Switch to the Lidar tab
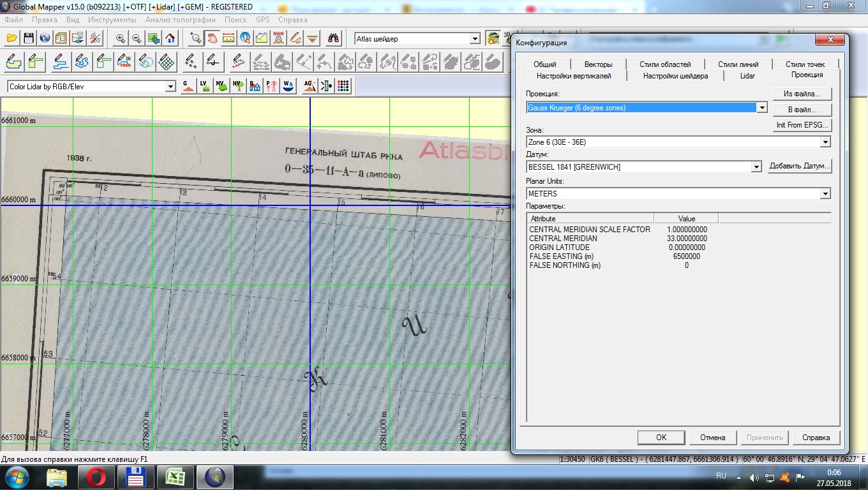The image size is (868, 502). tap(747, 75)
